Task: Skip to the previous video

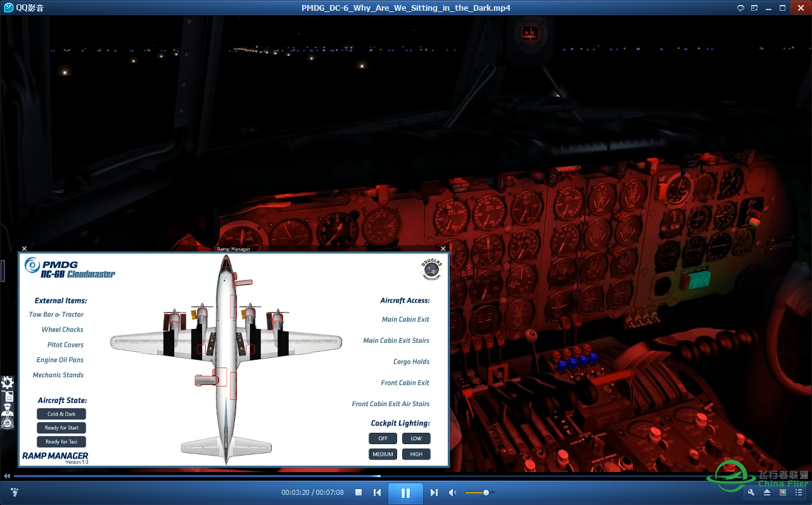Action: pos(377,492)
